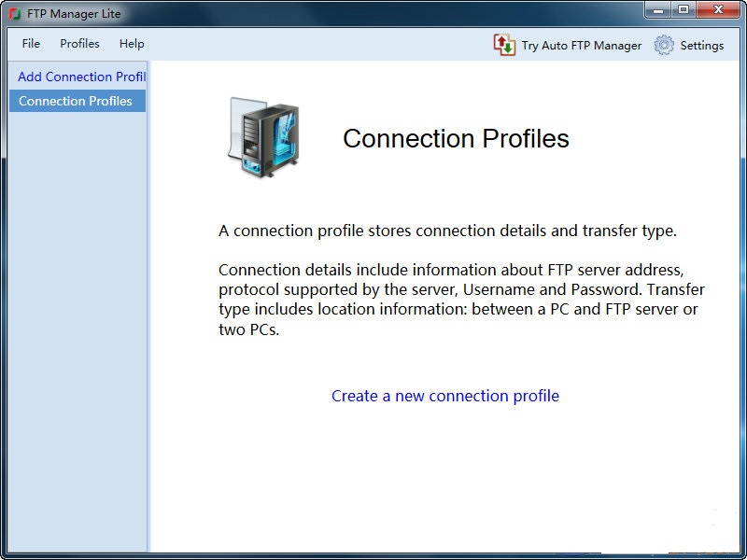
Task: Click the gear portion of the Settings control
Action: [x=665, y=45]
